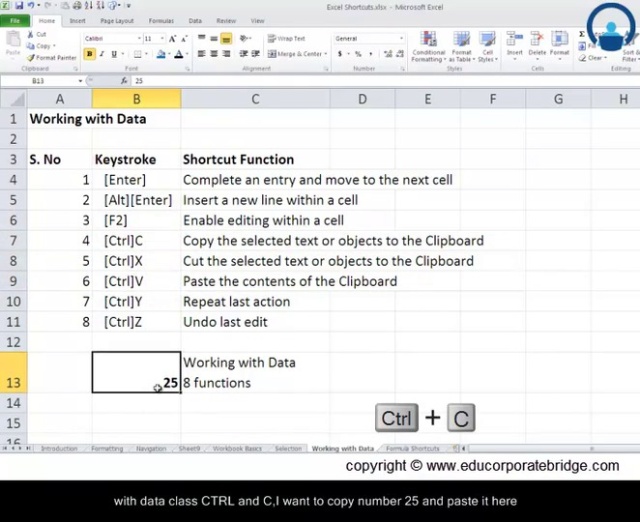This screenshot has width=640, height=522.
Task: Click the Quick Print printer icon
Action: (x=77, y=6)
